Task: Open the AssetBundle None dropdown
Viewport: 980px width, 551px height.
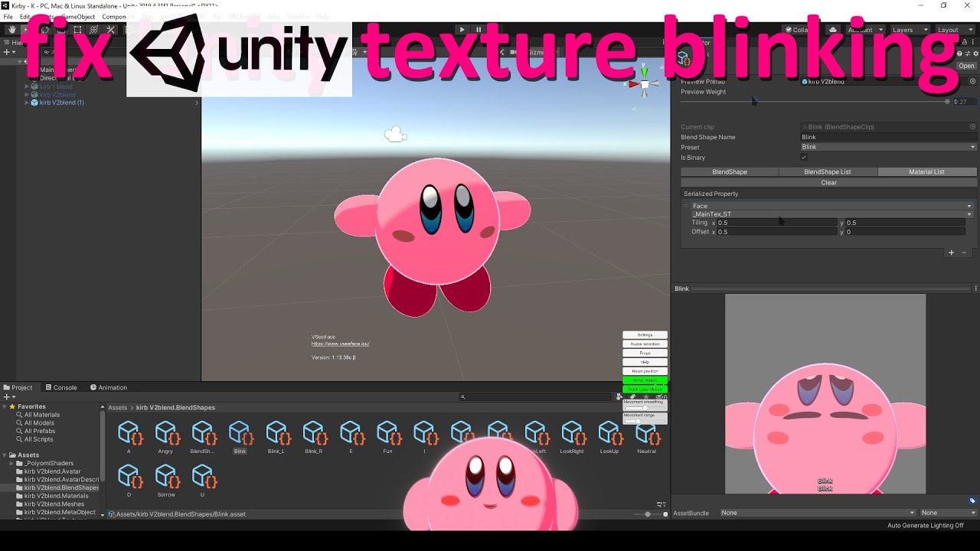Action: coord(818,513)
